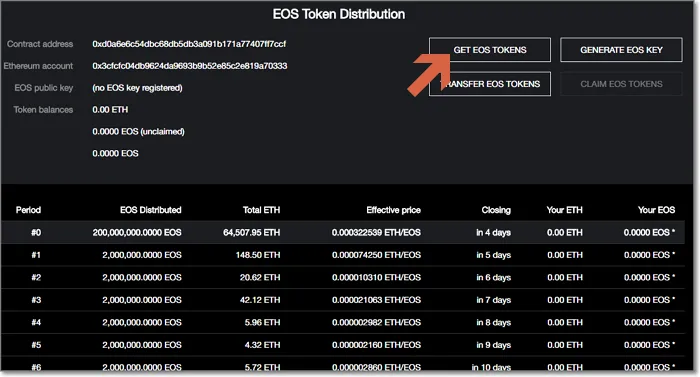The width and height of the screenshot is (700, 377).
Task: Click the Token balances label
Action: coord(43,109)
